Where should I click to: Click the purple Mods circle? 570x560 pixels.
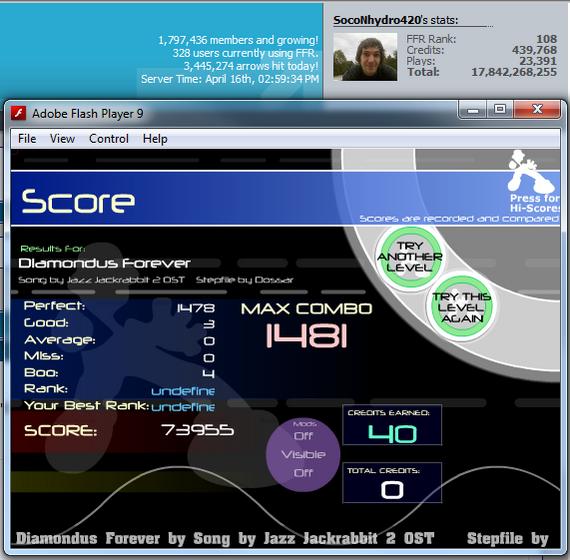click(x=303, y=454)
